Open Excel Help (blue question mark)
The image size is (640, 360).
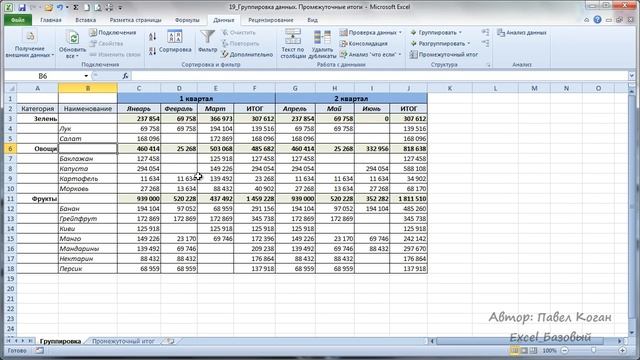coord(597,20)
